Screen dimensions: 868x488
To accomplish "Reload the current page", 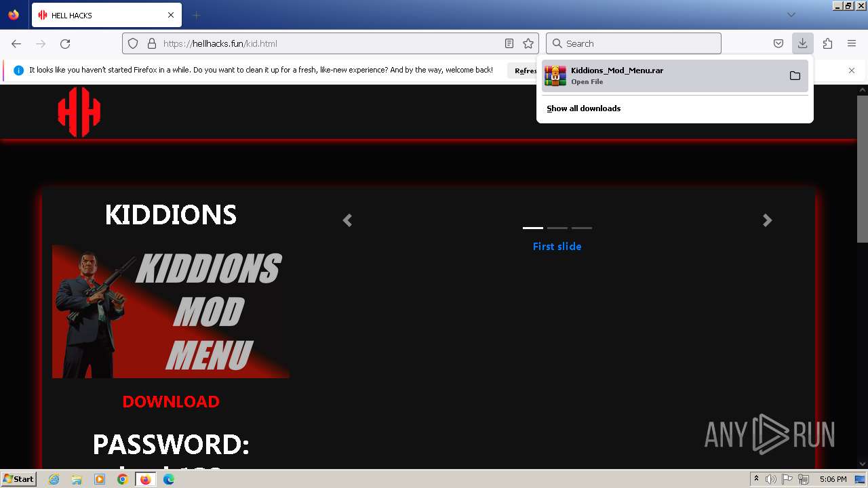I will pyautogui.click(x=65, y=43).
